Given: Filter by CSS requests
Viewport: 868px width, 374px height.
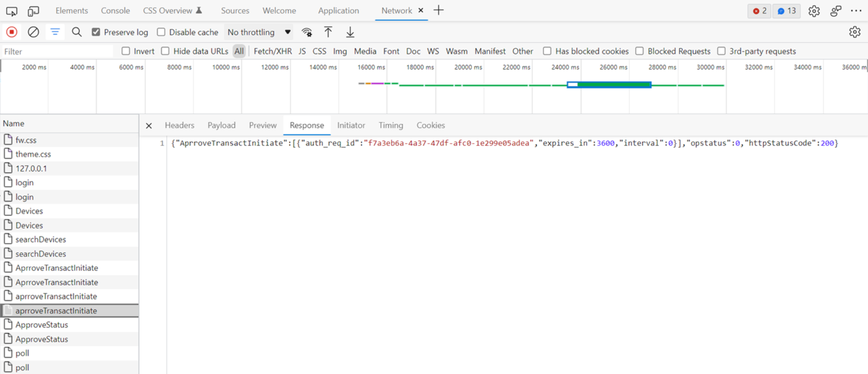Looking at the screenshot, I should tap(319, 51).
